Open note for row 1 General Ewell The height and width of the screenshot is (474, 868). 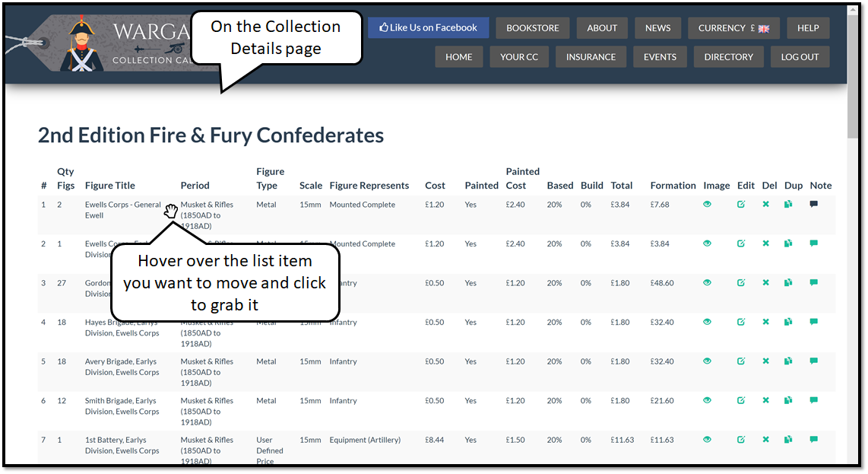pos(814,204)
